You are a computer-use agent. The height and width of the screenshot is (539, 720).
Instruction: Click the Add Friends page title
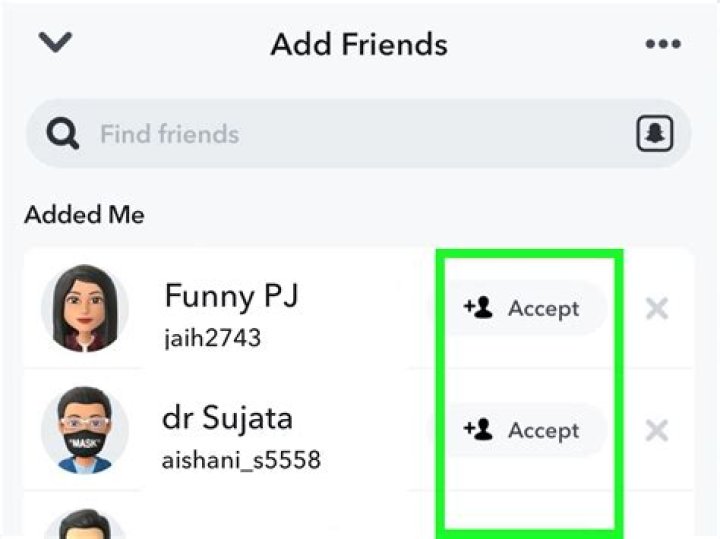pos(359,45)
